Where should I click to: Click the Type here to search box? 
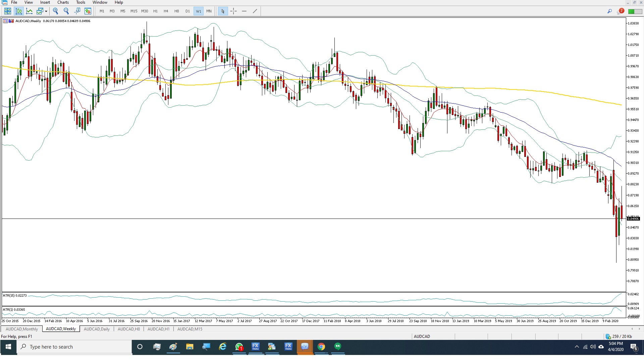pos(74,347)
